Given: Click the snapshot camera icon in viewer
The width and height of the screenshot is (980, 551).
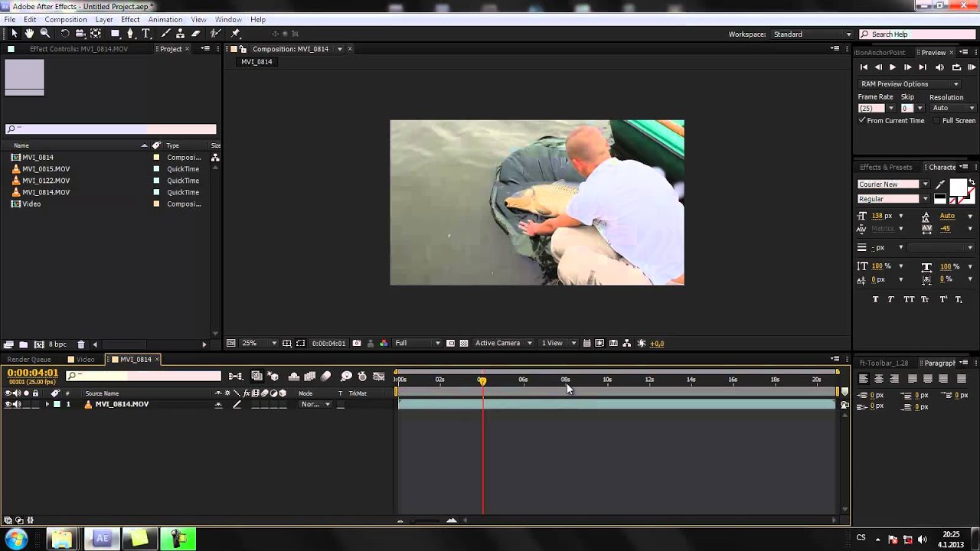Looking at the screenshot, I should [x=357, y=344].
